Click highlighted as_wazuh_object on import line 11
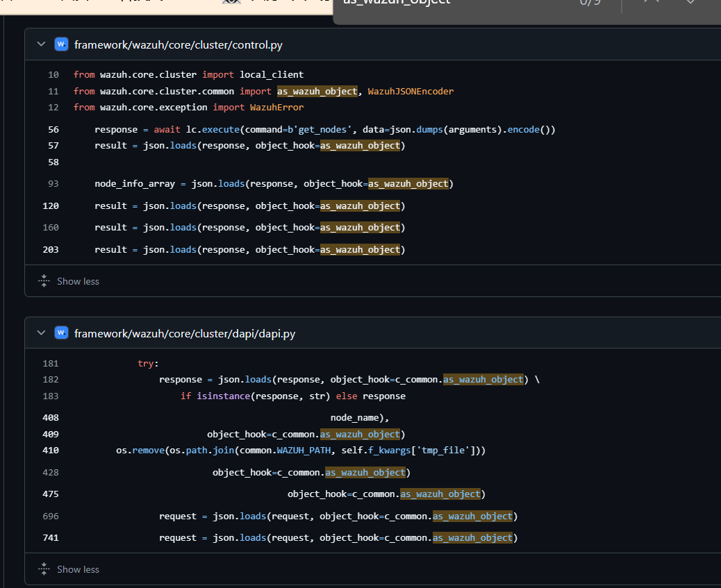Viewport: 721px width, 588px height. click(x=317, y=91)
